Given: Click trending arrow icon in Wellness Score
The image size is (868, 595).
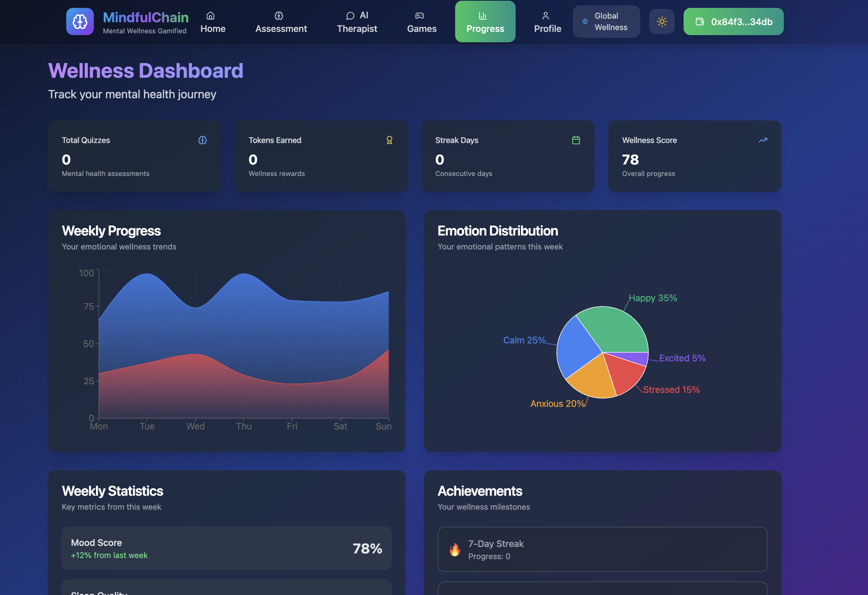Looking at the screenshot, I should tap(763, 140).
